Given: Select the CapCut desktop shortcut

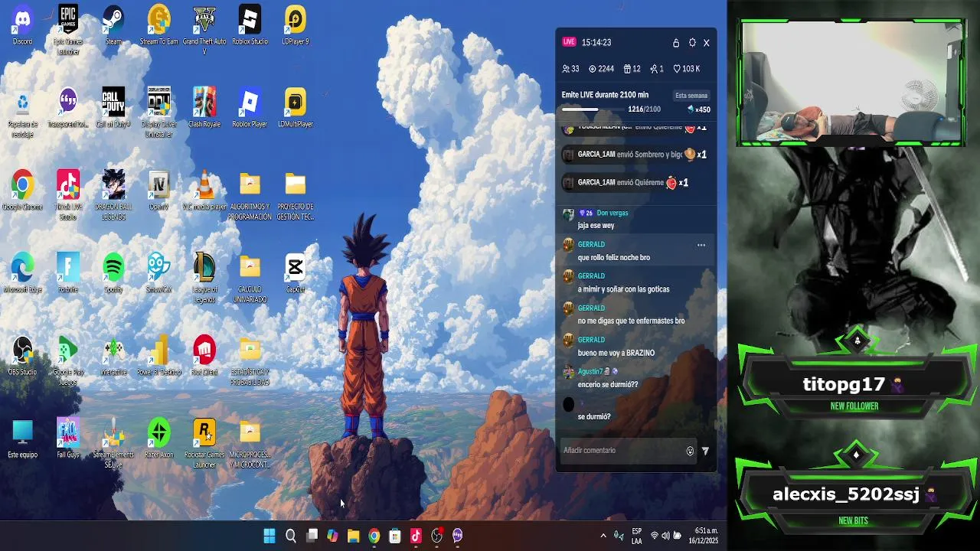Looking at the screenshot, I should point(295,273).
